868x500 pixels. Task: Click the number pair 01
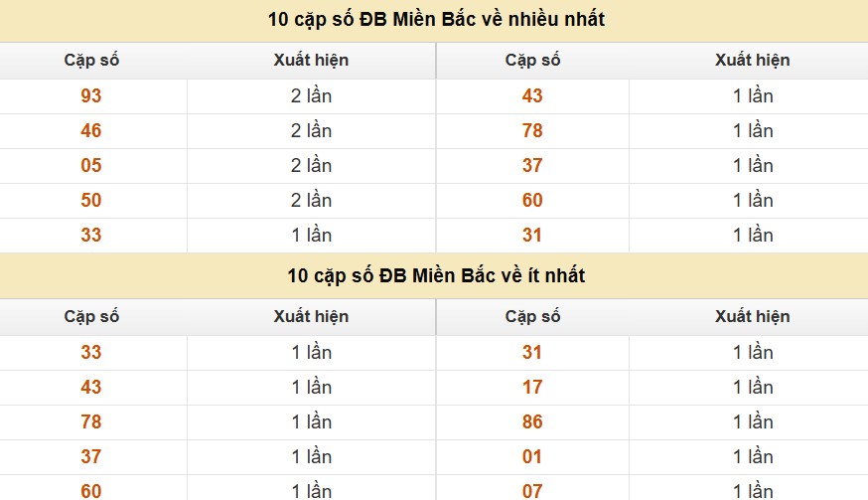coord(532,456)
